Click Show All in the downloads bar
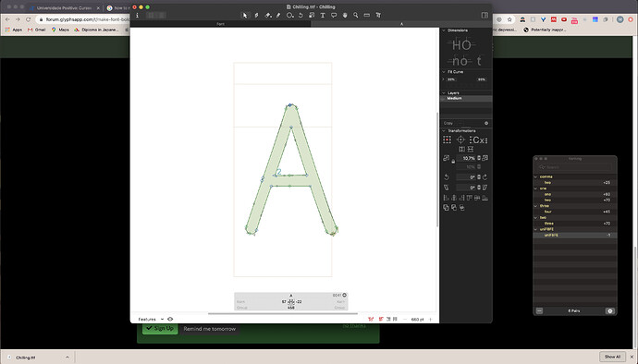 (612, 357)
